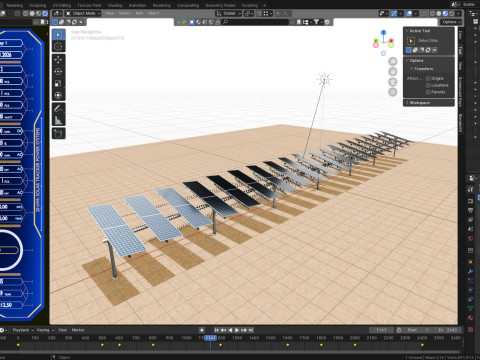This screenshot has height=360, width=480.
Task: Select the extend-selection mode icon in Active Tool
Action: [x=415, y=50]
